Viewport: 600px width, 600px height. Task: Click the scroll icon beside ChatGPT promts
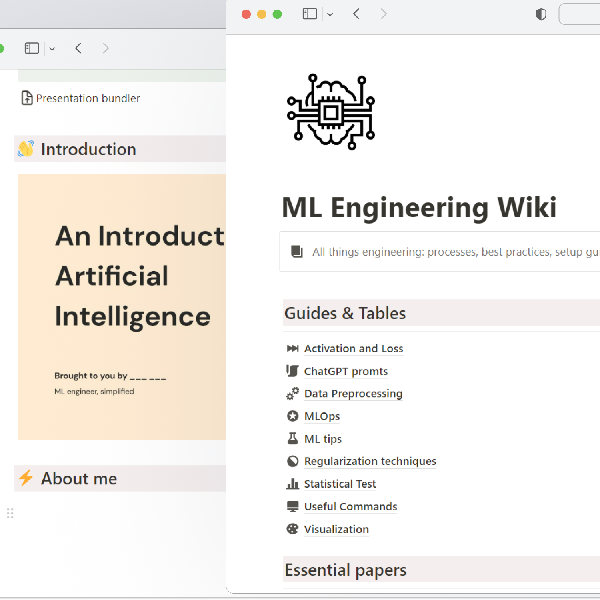292,371
